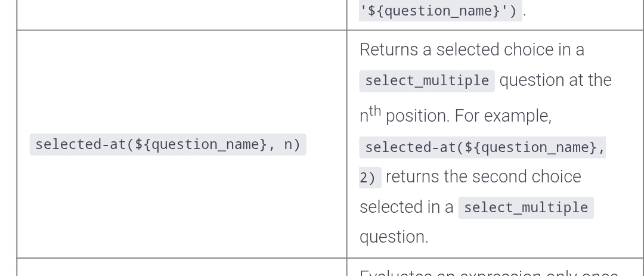Screen dimensions: 644x276
Task: Click the empty left cell in bottom row
Action: pyautogui.click(x=181, y=268)
